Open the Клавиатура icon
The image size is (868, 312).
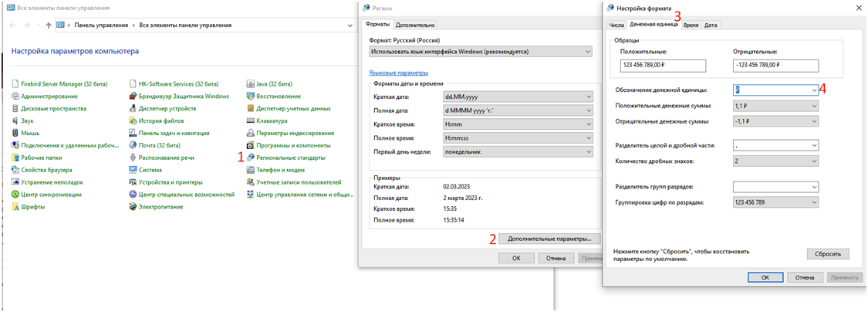pos(251,120)
